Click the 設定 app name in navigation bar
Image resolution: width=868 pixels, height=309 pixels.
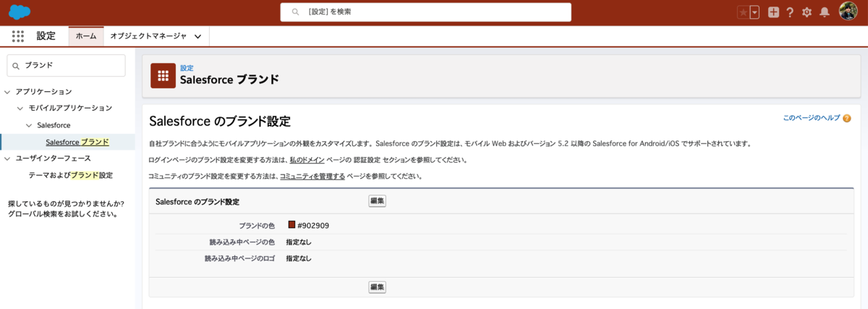pyautogui.click(x=46, y=36)
